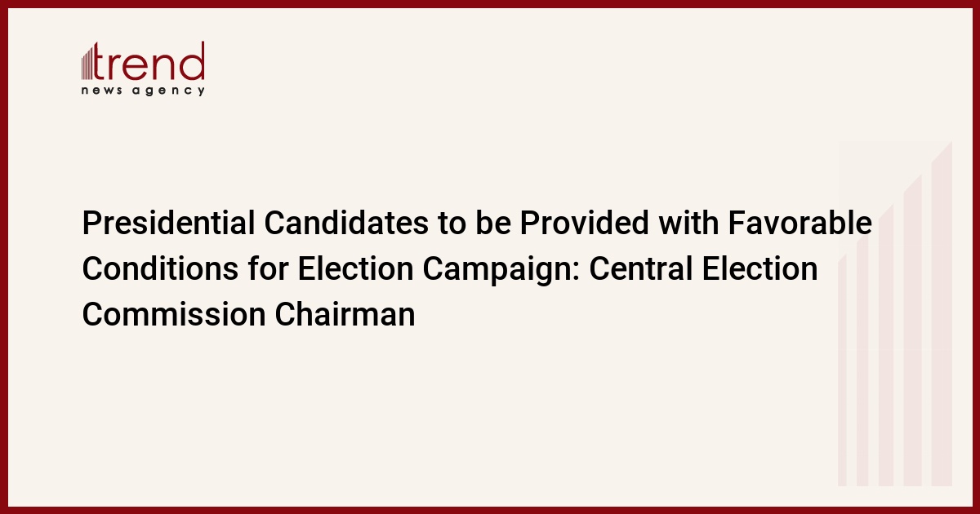Click the letter 'd' of the trend logo
Screen dimensions: 980x514
tap(191, 62)
